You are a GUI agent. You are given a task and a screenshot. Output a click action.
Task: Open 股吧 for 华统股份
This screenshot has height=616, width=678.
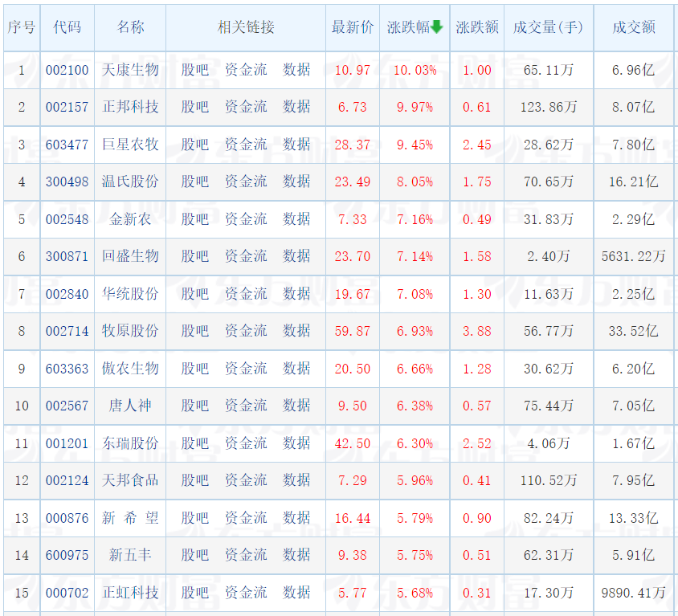coord(194,294)
